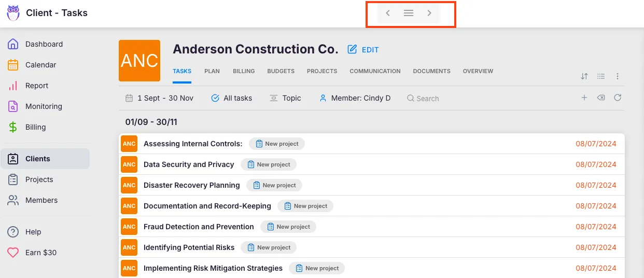The height and width of the screenshot is (278, 644).
Task: Switch to list view icon
Action: (601, 76)
